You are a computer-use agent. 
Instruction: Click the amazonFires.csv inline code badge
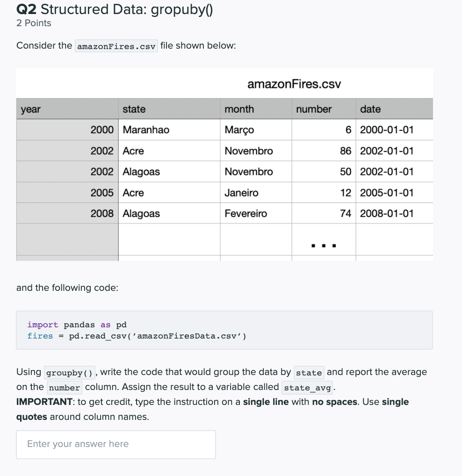tap(116, 46)
